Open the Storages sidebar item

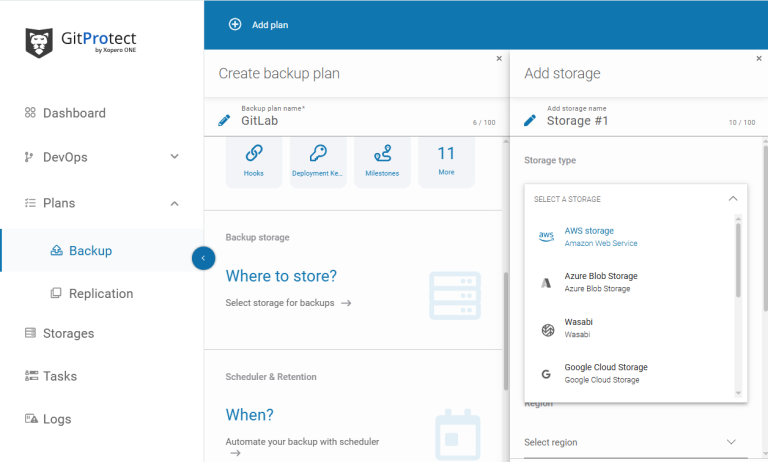tap(68, 333)
